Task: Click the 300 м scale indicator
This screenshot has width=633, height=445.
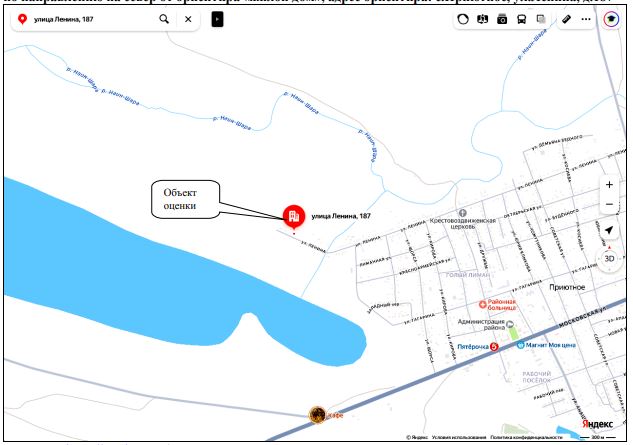Action: click(x=597, y=437)
